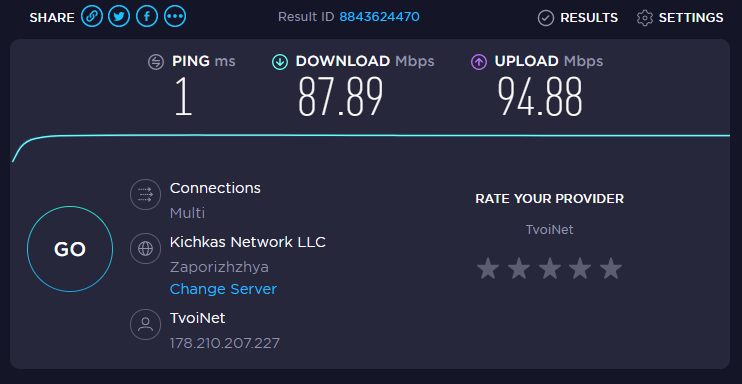Click the Connections mode icon
Image resolution: width=742 pixels, height=384 pixels.
[x=145, y=194]
